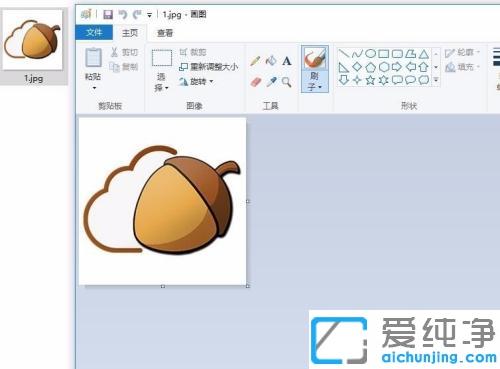500x369 pixels.
Task: Click the dashed rectangle Select tool
Action: point(162,58)
